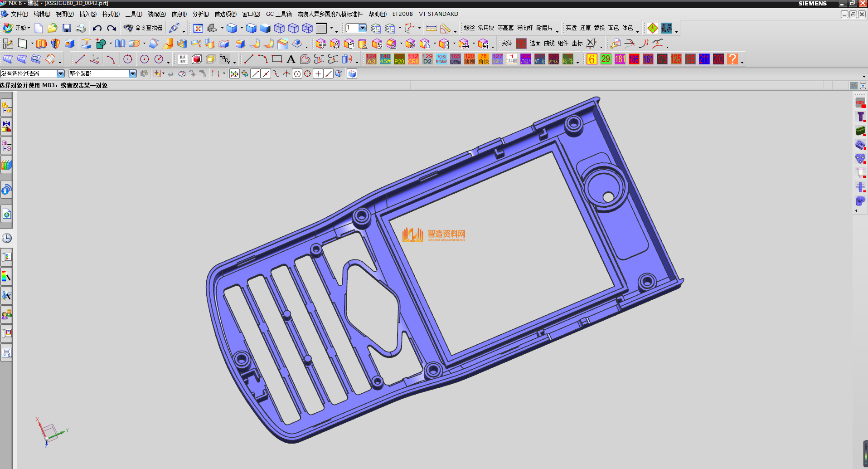This screenshot has height=469, width=868.
Task: Expand the 整个装配 scope dropdown
Action: [132, 73]
